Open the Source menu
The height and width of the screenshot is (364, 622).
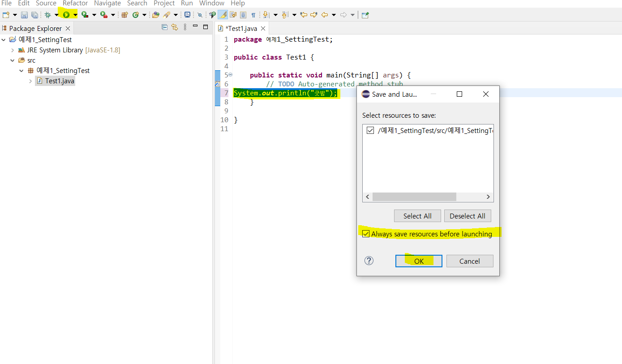coord(46,3)
